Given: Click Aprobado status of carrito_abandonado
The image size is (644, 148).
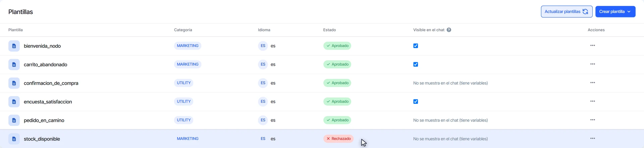Looking at the screenshot, I should 337,64.
